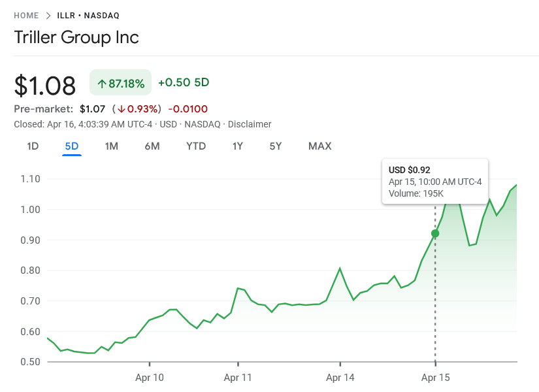Switch to the 5D range tab

[x=71, y=146]
